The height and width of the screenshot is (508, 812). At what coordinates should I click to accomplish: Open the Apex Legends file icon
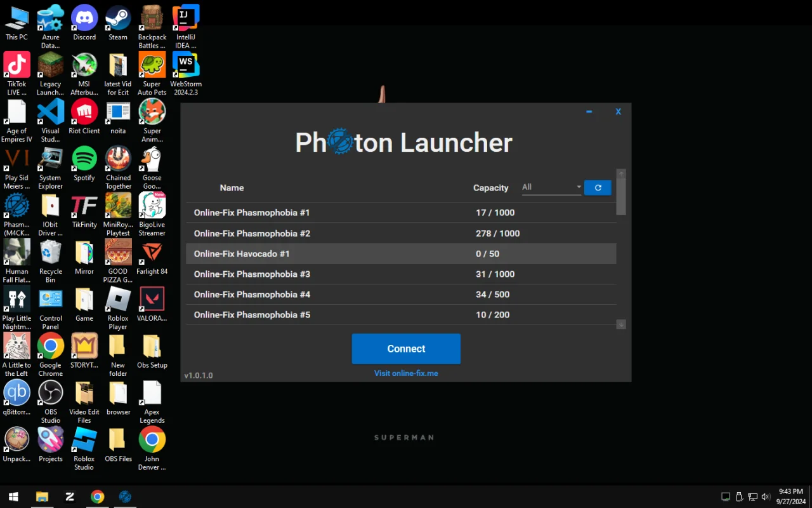tap(152, 403)
